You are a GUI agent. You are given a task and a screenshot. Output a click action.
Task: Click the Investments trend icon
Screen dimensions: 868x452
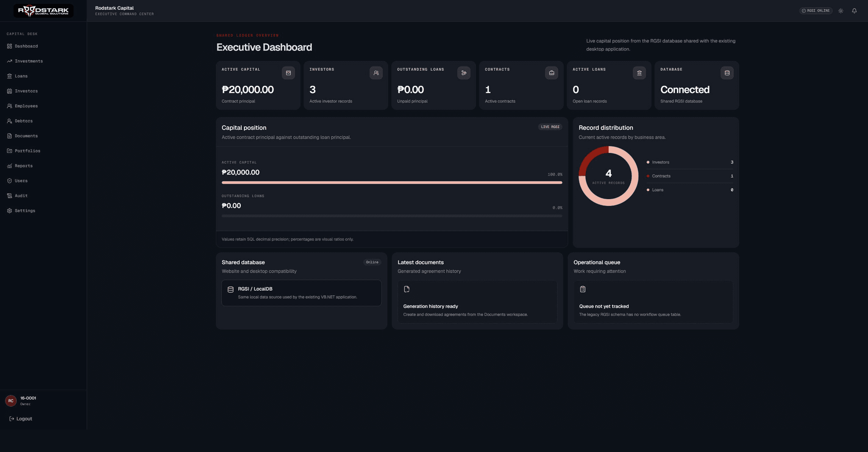tap(9, 61)
